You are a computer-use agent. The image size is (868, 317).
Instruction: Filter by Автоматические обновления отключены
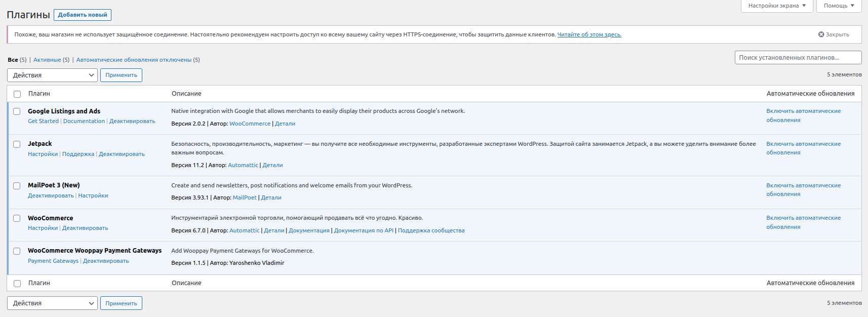click(134, 60)
